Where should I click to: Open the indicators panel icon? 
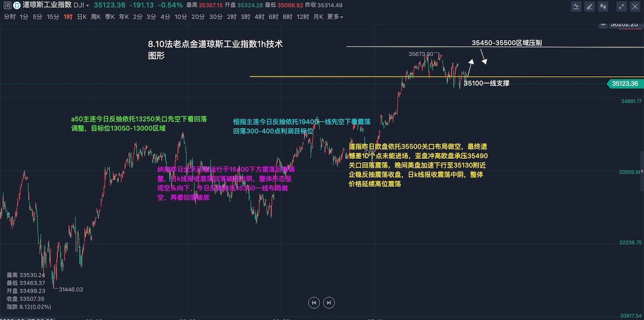[576, 6]
